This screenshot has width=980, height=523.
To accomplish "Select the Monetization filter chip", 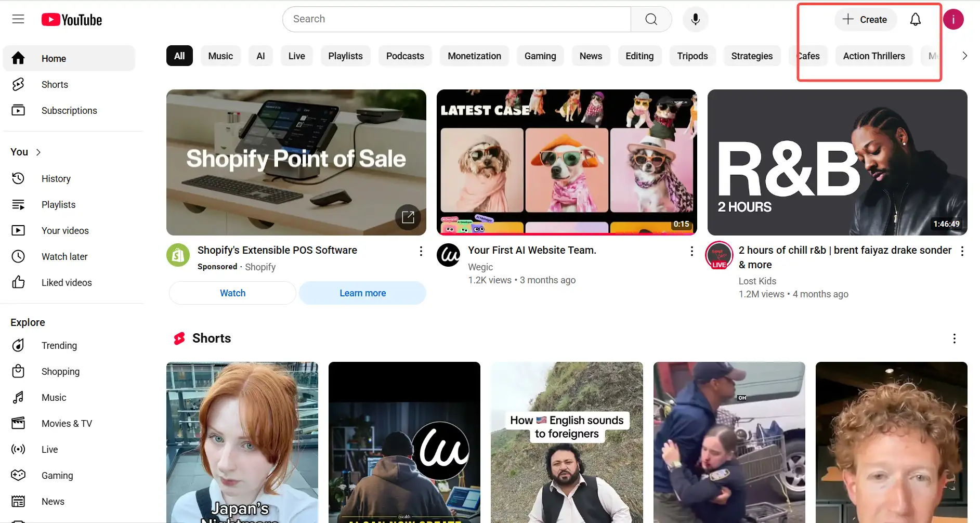I will tap(474, 56).
